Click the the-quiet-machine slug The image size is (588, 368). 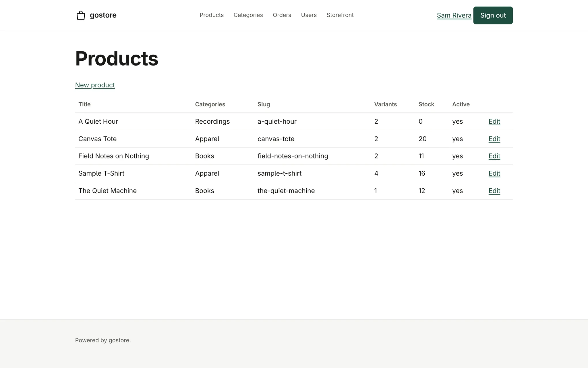286,191
